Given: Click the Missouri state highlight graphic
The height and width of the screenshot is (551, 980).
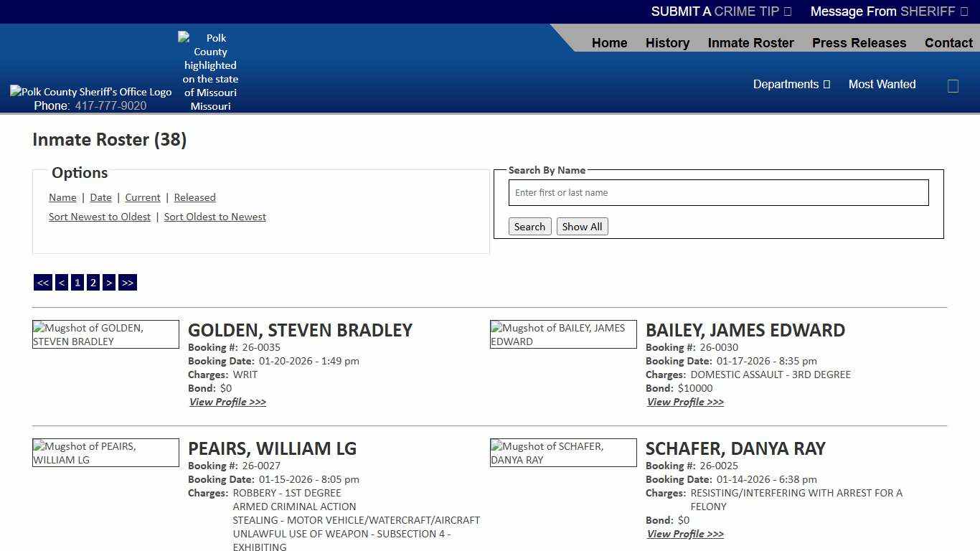Looking at the screenshot, I should coord(209,71).
